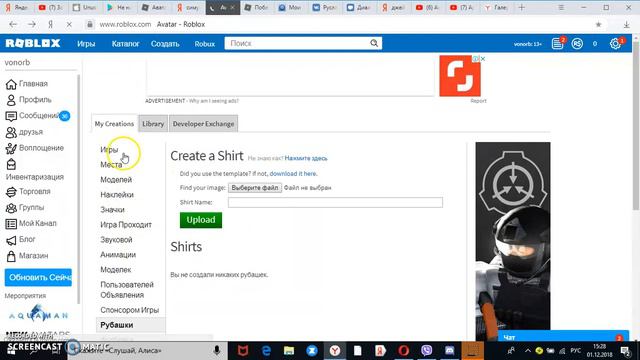Image resolution: width=640 pixels, height=360 pixels.
Task: Show hidden tray icons chevron
Action: [x=527, y=351]
